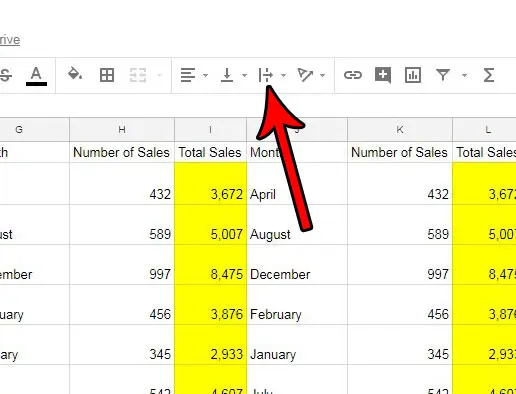Expand the text rotation dropdown arrow
This screenshot has width=516, height=394.
pyautogui.click(x=322, y=75)
